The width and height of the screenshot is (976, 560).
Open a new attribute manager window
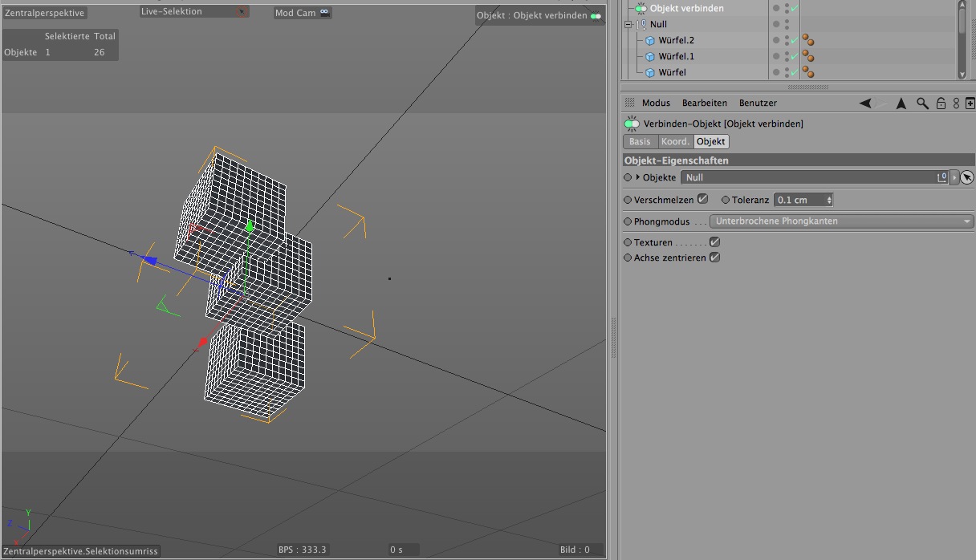click(970, 103)
